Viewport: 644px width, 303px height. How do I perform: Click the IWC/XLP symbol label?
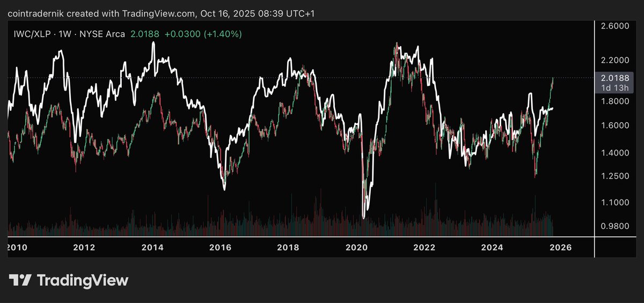pos(33,34)
